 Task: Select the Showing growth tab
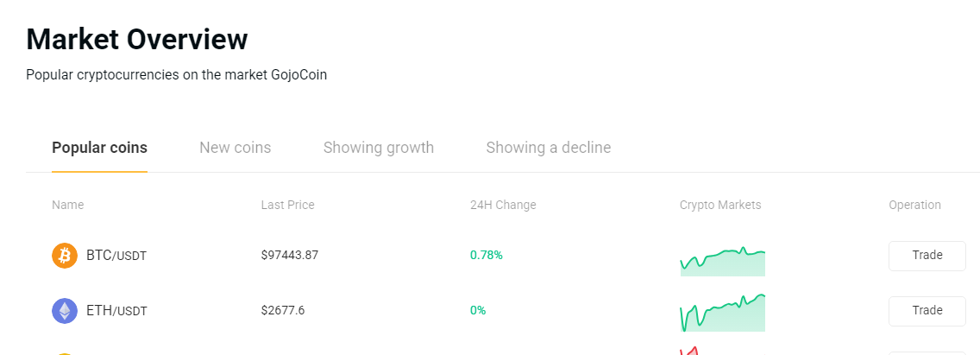(x=378, y=148)
